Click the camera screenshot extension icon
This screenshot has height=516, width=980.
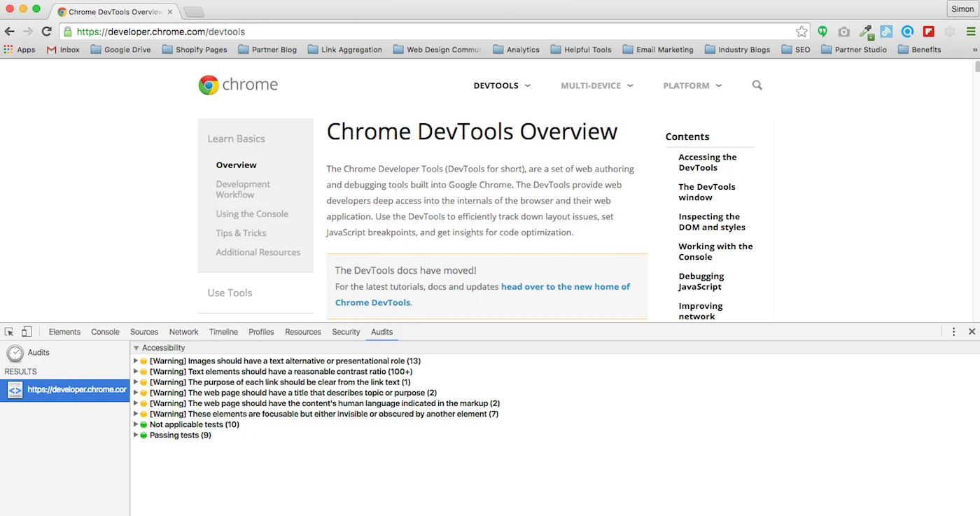tap(843, 32)
